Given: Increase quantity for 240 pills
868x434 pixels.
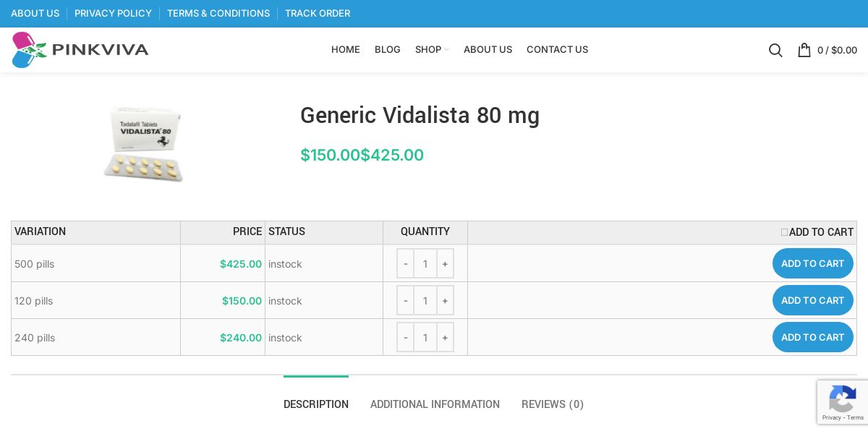Looking at the screenshot, I should click(445, 338).
